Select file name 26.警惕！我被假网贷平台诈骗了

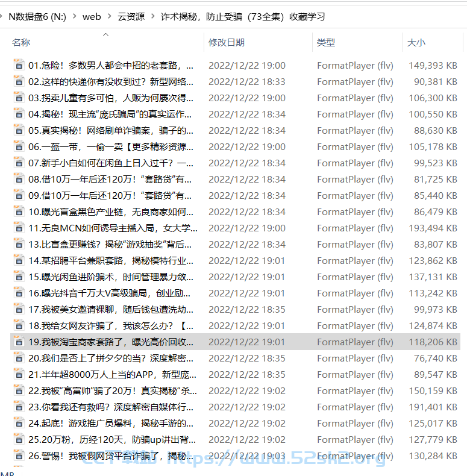point(110,456)
